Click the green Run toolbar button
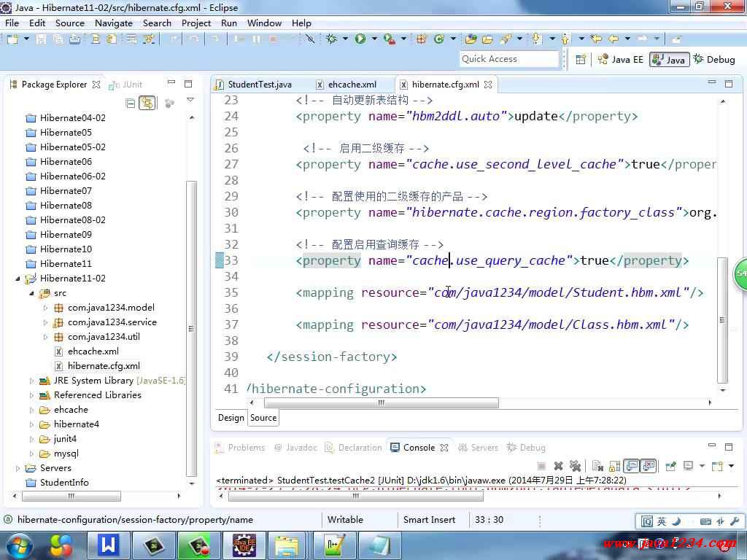Screen dimensions: 747x560 [360, 39]
